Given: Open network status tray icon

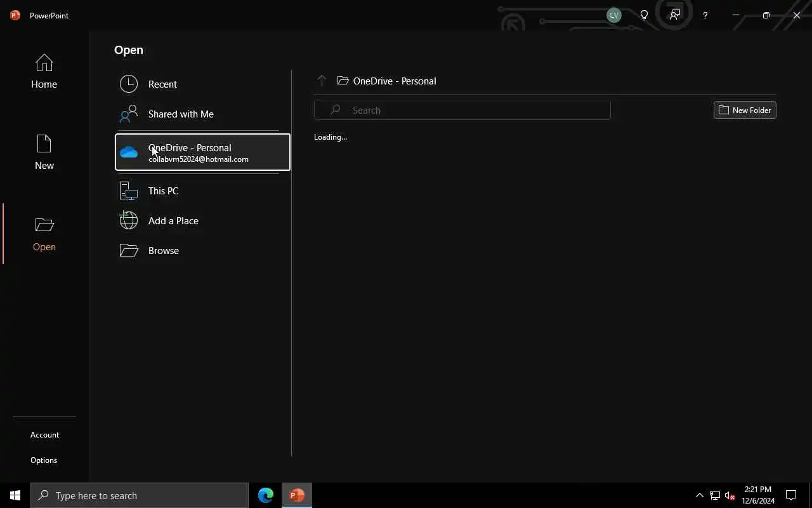Looking at the screenshot, I should click(715, 495).
